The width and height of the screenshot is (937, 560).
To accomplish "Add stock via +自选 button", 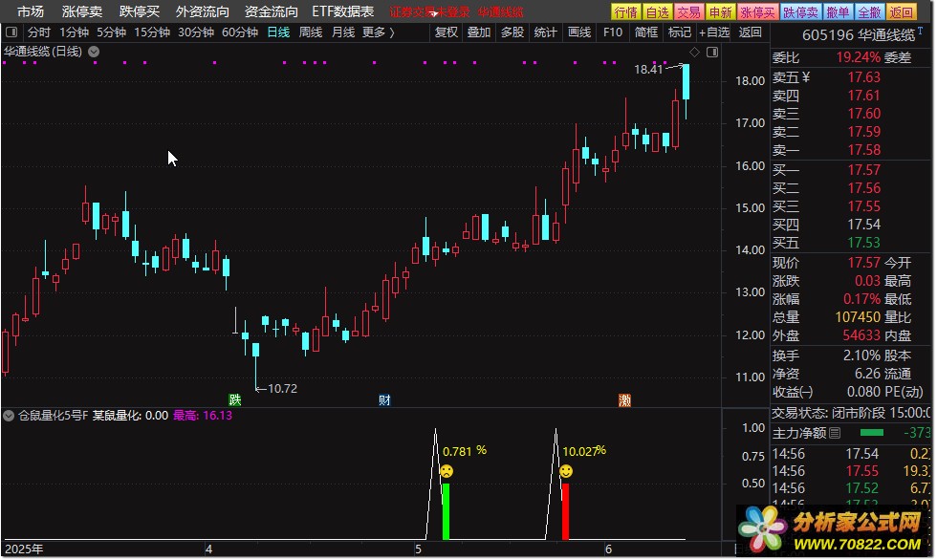I will (x=714, y=32).
